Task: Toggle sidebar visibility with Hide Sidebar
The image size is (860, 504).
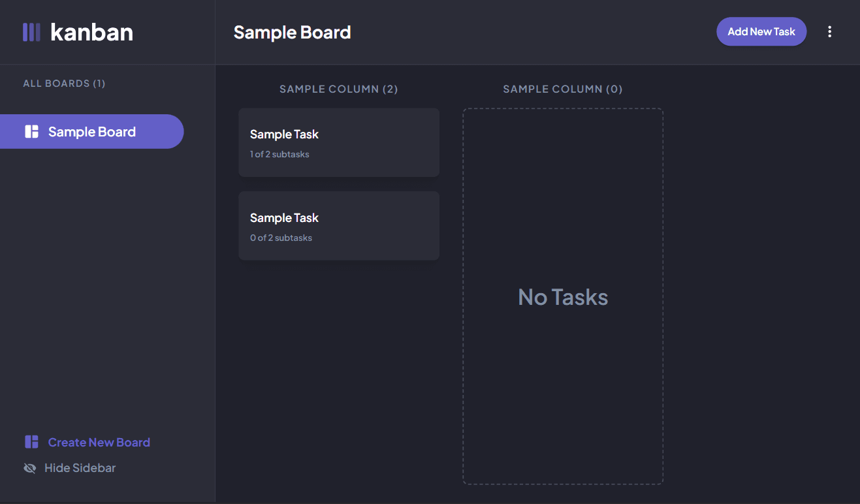Action: 80,467
